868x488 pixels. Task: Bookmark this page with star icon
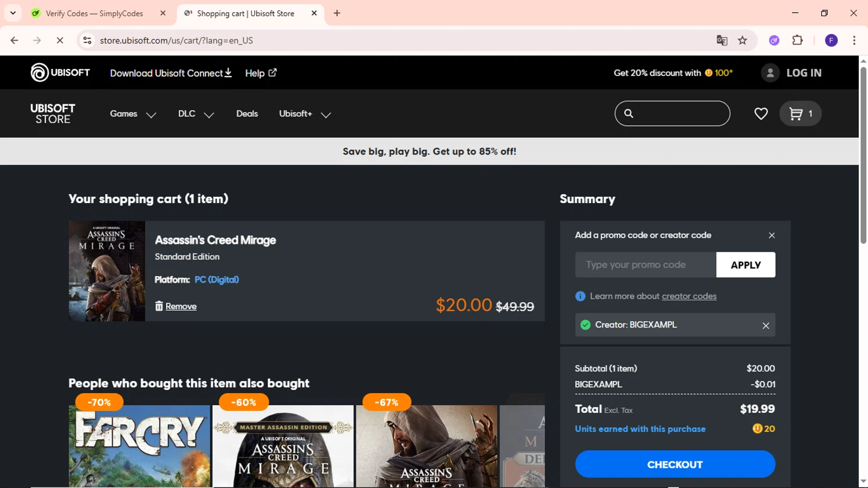742,41
